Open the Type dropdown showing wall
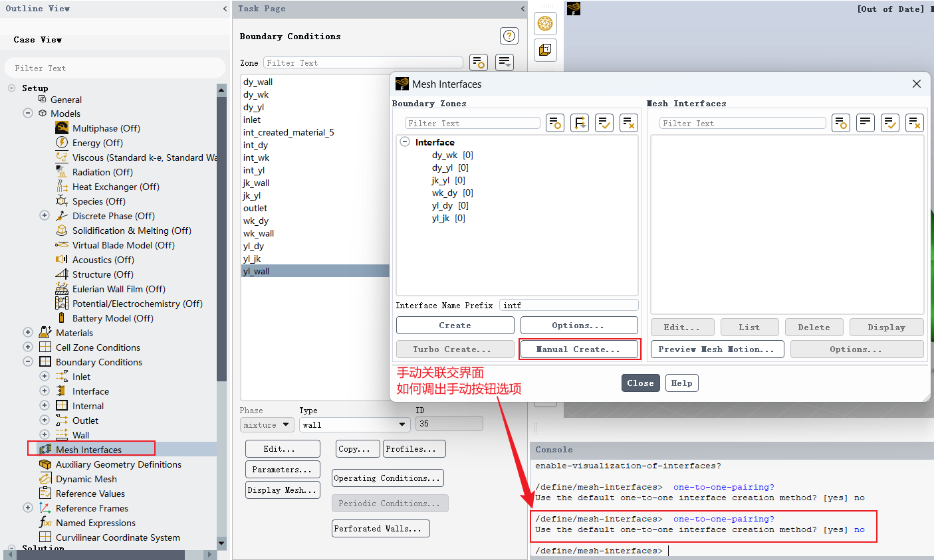 coord(354,424)
